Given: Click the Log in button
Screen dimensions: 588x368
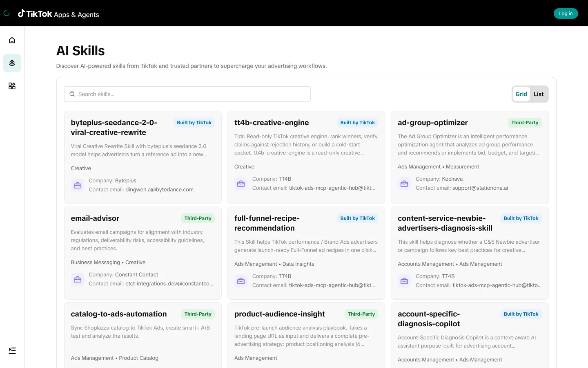Looking at the screenshot, I should (566, 13).
